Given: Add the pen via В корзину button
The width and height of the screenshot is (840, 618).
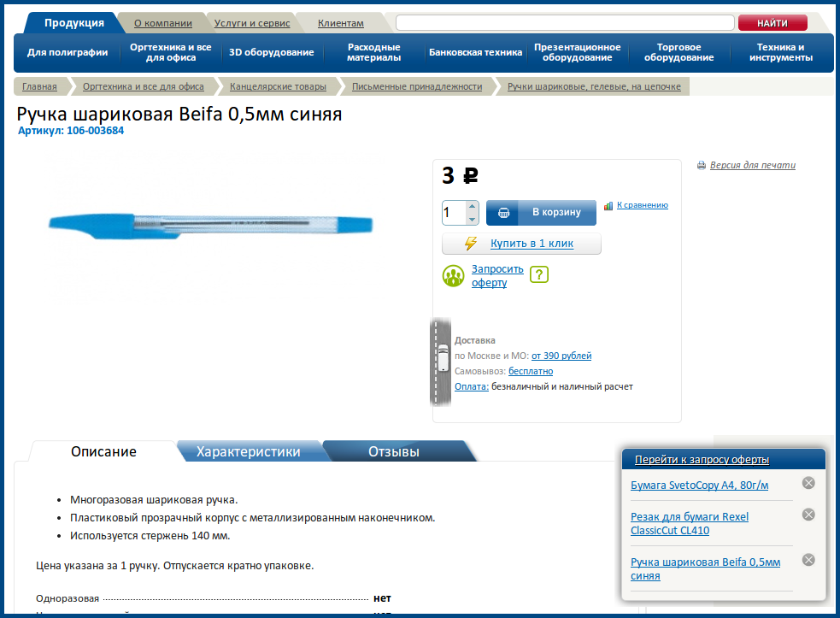Looking at the screenshot, I should tap(541, 213).
